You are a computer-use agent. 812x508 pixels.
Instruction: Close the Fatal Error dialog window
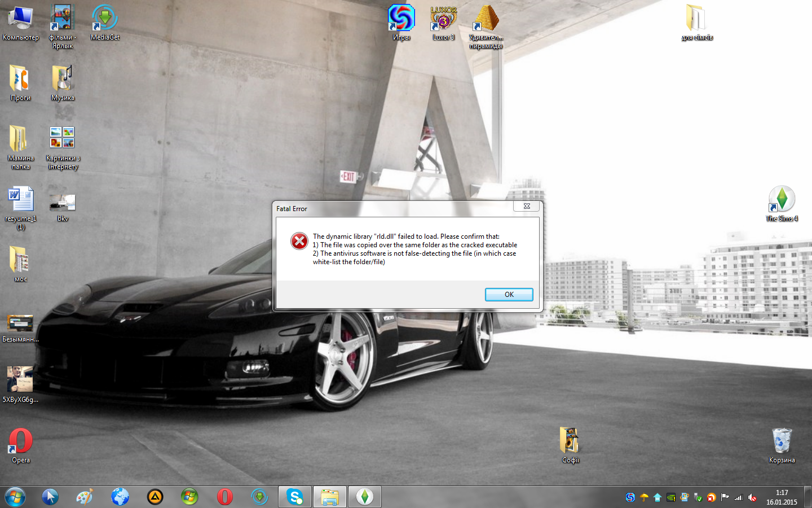(527, 207)
